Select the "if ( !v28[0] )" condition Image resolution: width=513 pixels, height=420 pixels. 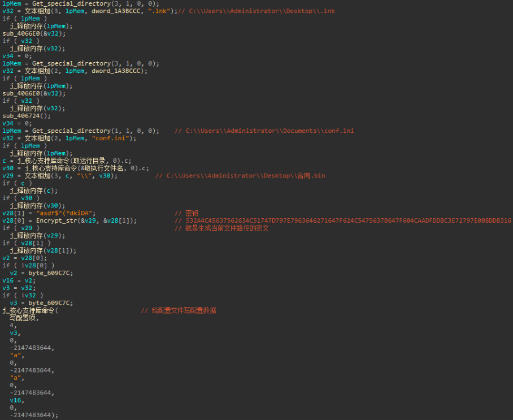click(x=28, y=265)
